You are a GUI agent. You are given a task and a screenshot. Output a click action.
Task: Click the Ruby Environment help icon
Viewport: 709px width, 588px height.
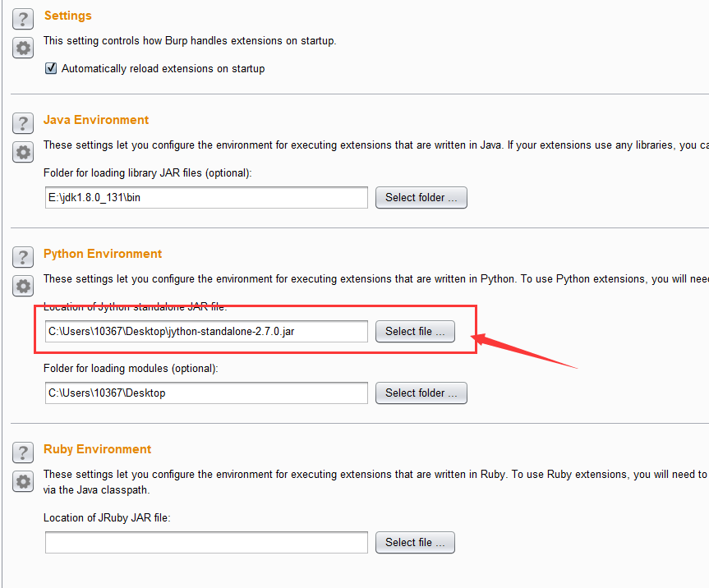click(23, 453)
